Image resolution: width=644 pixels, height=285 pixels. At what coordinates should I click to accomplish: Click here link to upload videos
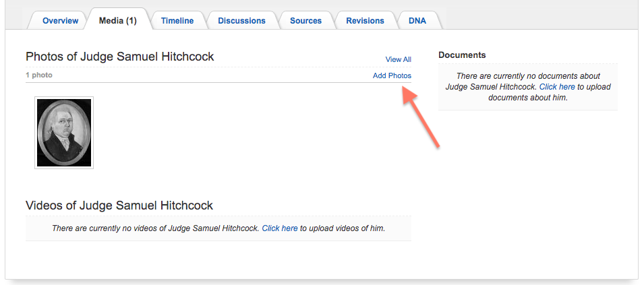pos(280,228)
